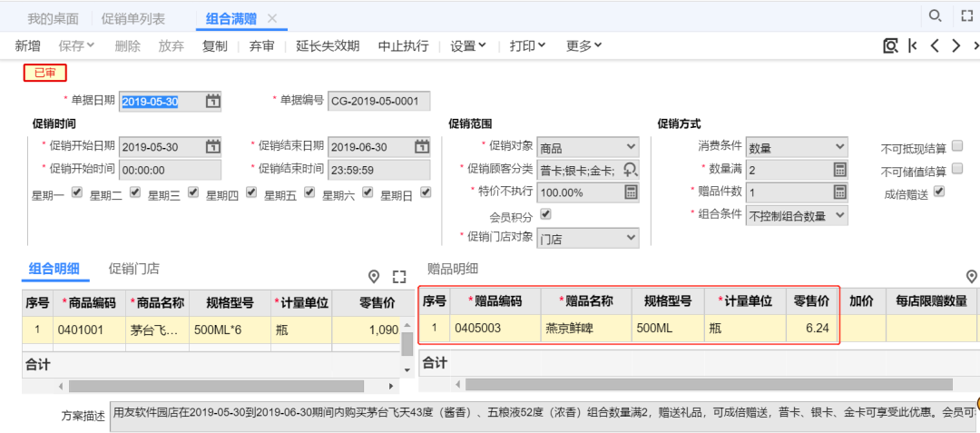Select the 组合满赠 tab

pos(231,19)
